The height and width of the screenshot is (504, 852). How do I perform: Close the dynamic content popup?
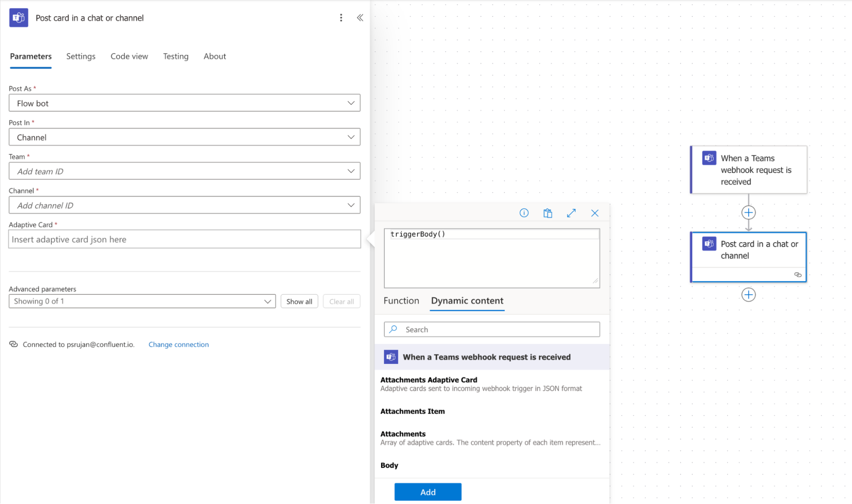595,213
